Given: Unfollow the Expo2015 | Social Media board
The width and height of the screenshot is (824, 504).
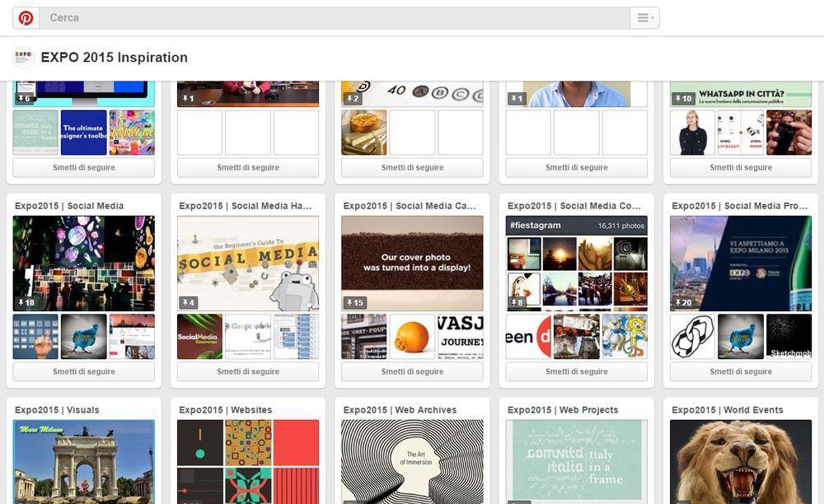Looking at the screenshot, I should click(x=83, y=371).
